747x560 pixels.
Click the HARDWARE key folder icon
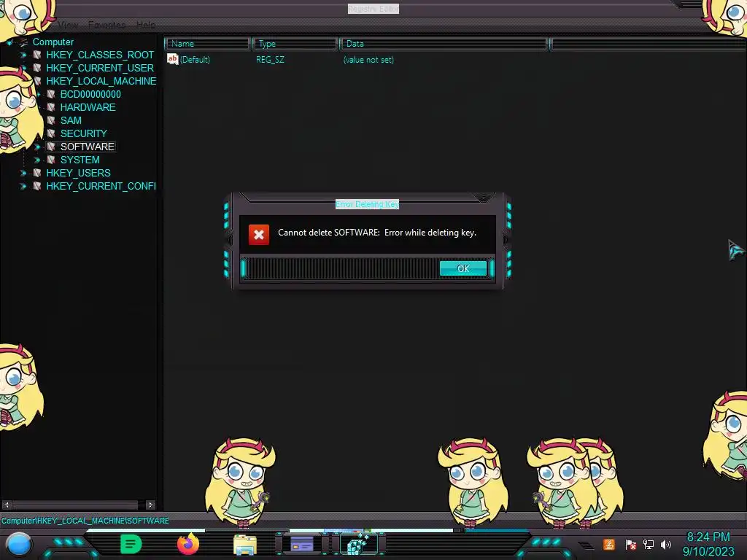click(50, 107)
